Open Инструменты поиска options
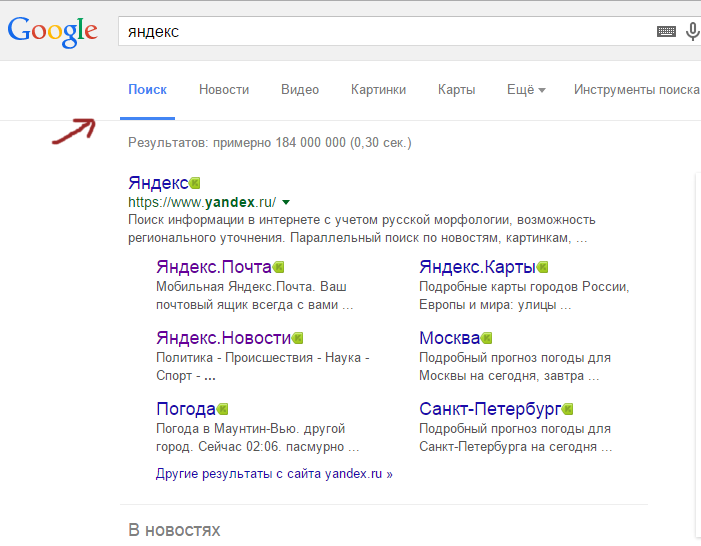701x546 pixels. pos(636,90)
